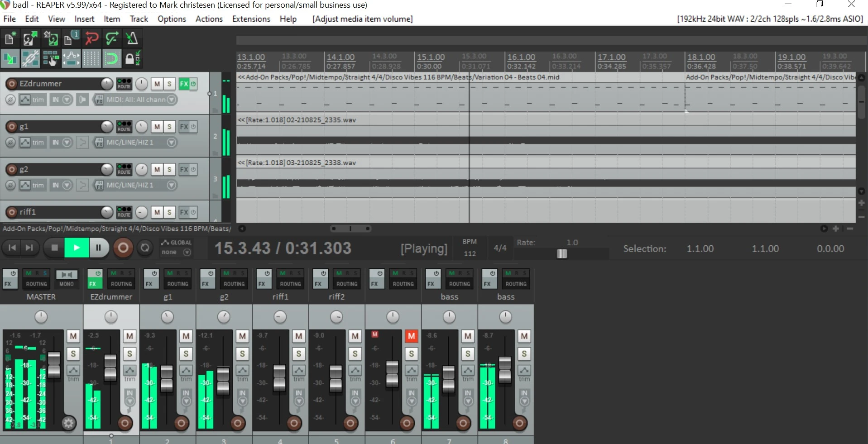The height and width of the screenshot is (444, 868).
Task: Click the playback Rate slider handle
Action: (x=562, y=253)
